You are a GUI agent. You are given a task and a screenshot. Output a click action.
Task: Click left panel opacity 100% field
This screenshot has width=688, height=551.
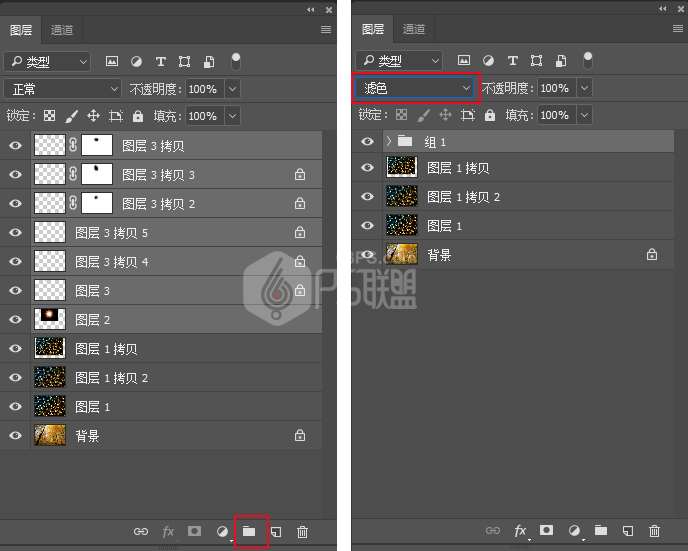tap(205, 89)
